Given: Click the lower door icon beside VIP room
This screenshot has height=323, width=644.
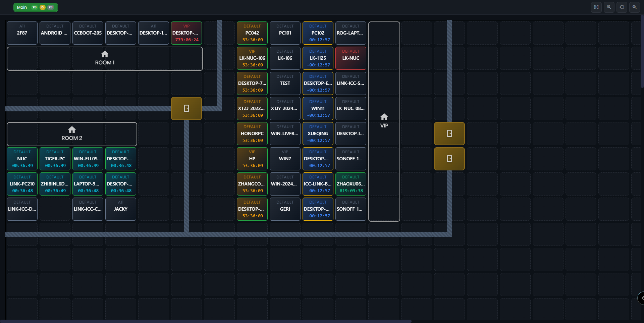Looking at the screenshot, I should point(449,159).
